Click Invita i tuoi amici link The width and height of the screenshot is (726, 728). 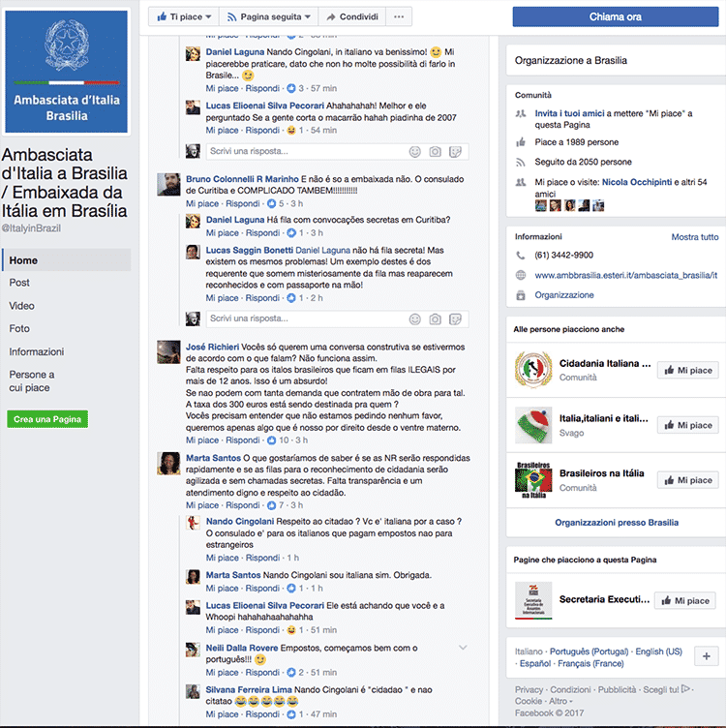point(569,113)
